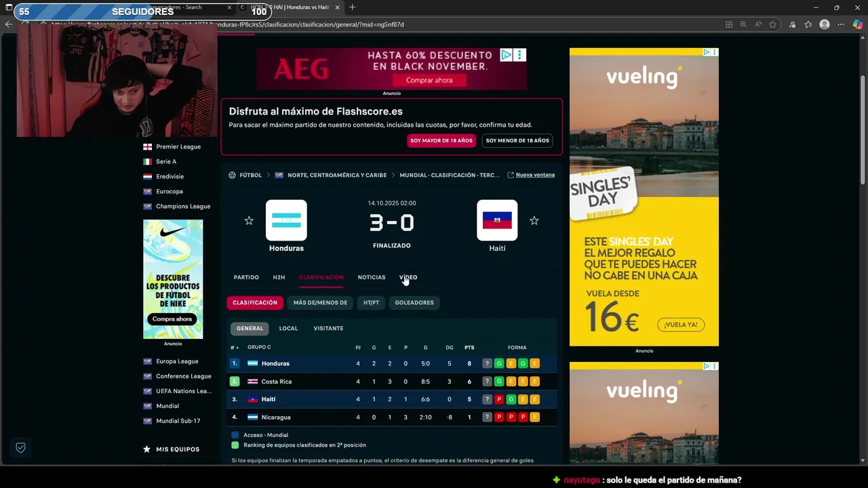
Task: Choose Soy menor de 18 años
Action: tap(517, 140)
